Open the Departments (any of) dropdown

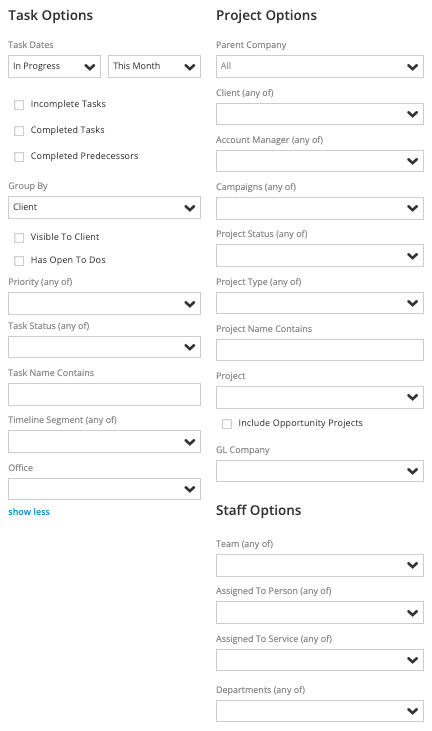pos(320,711)
